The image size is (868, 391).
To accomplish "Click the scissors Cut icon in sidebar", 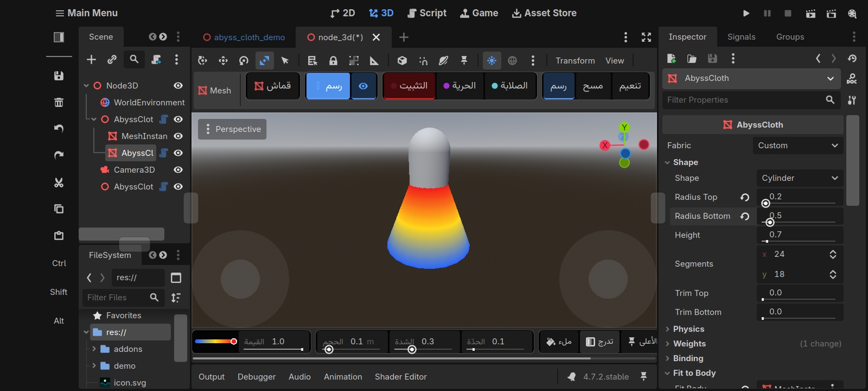I will pos(59,182).
